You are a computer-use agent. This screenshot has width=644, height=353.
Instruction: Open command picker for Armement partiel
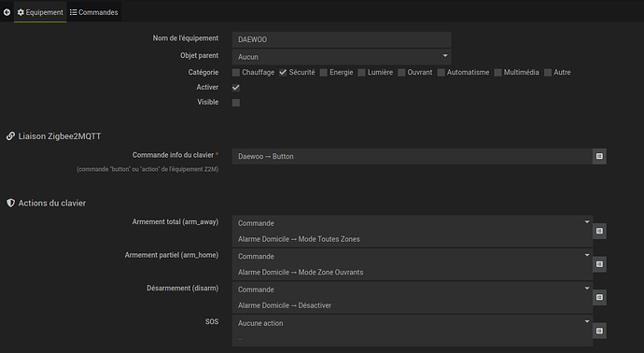pyautogui.click(x=599, y=264)
